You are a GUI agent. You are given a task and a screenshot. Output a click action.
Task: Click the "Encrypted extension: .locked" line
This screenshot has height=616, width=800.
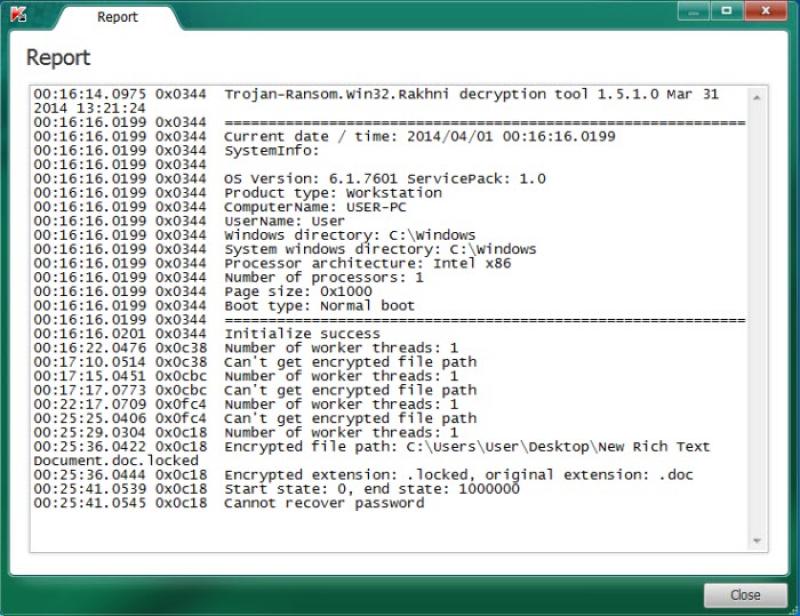363,475
